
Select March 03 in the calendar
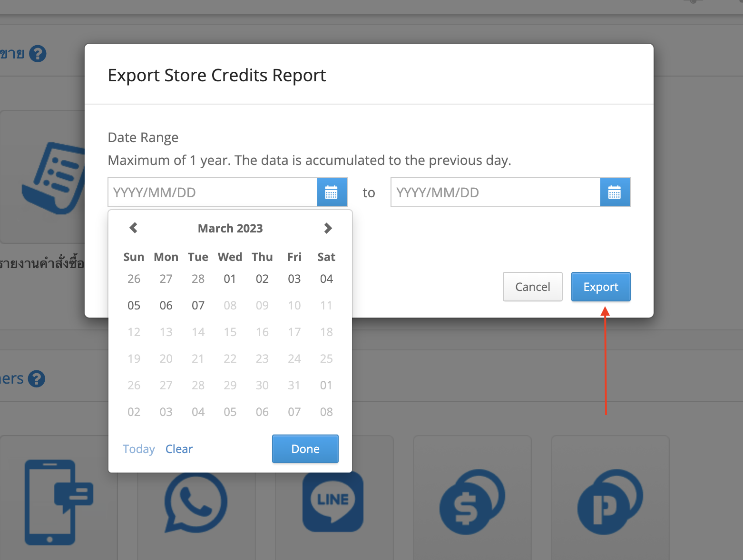pos(294,279)
